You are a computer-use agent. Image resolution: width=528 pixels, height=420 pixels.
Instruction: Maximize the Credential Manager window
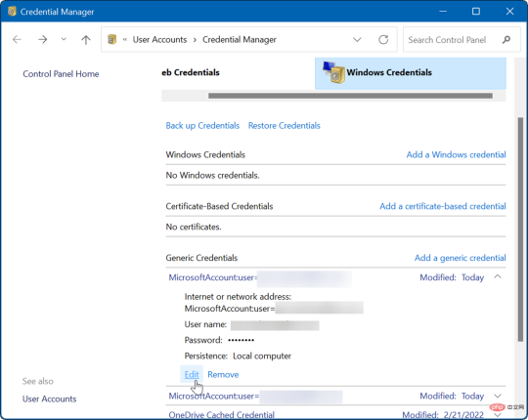pos(476,12)
